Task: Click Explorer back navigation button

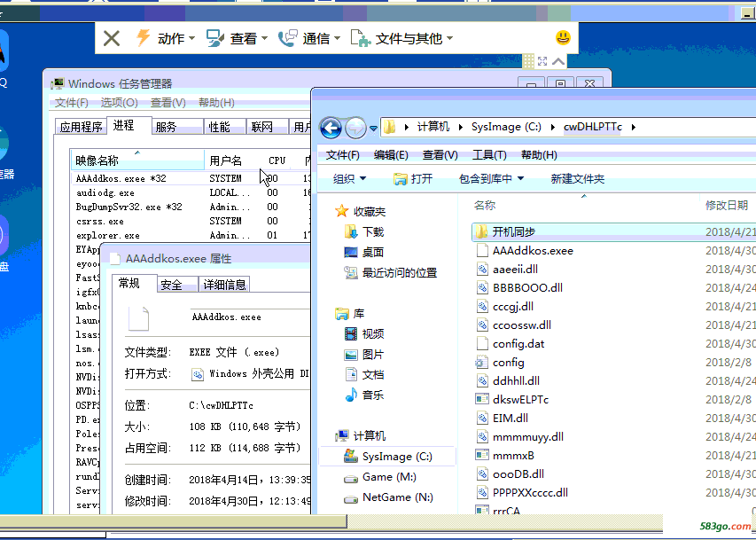Action: click(331, 128)
